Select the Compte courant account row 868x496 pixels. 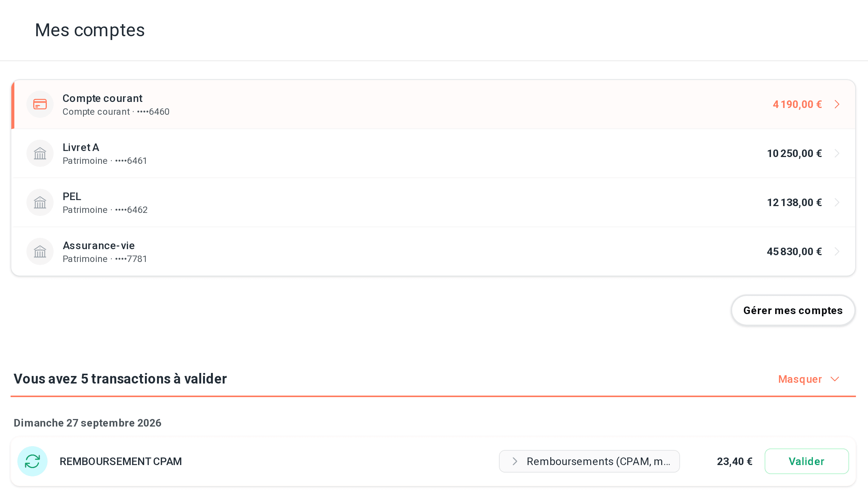[x=433, y=104]
